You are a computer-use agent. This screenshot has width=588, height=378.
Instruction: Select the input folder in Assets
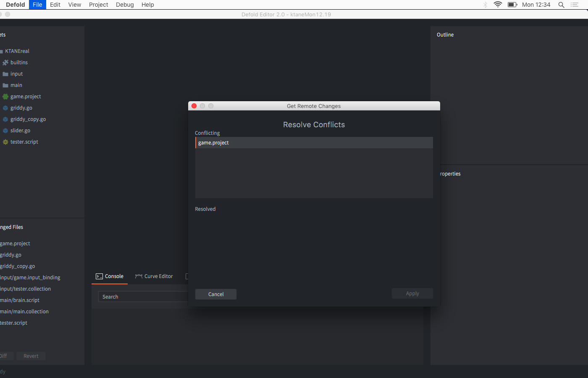coord(17,74)
